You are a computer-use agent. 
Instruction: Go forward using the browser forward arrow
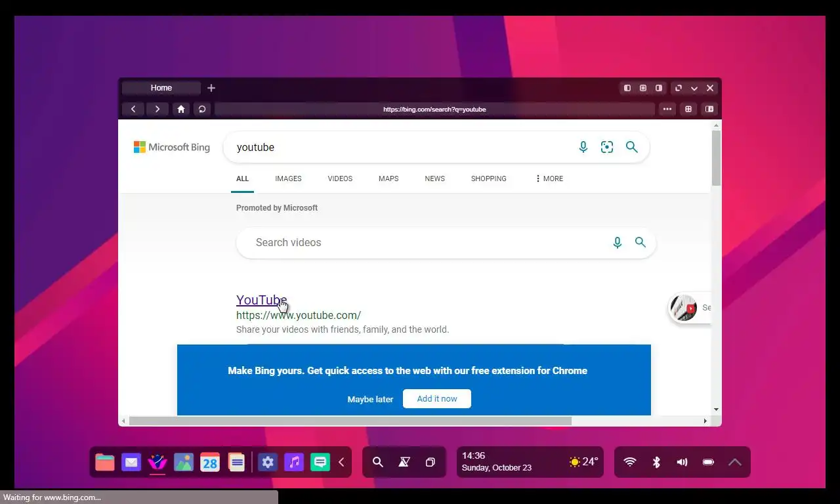[157, 109]
